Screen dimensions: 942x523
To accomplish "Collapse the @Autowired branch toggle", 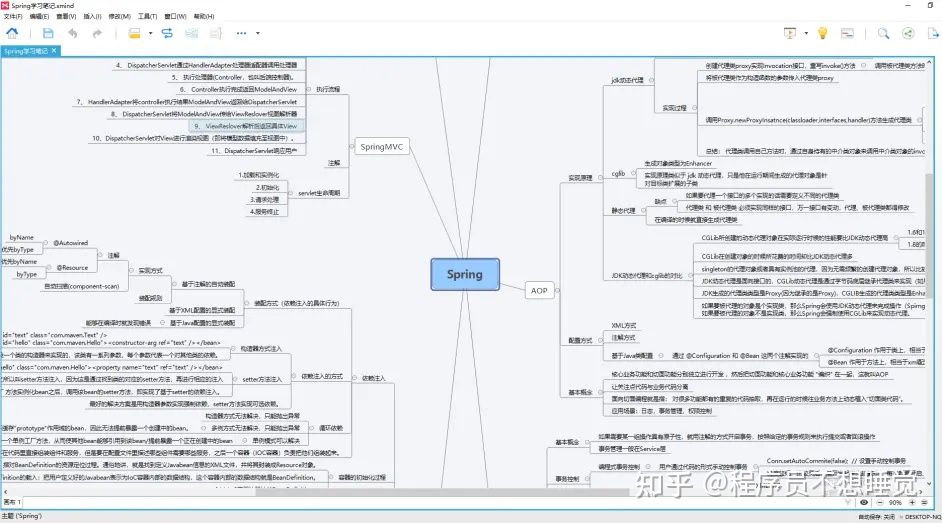I will pyautogui.click(x=46, y=243).
